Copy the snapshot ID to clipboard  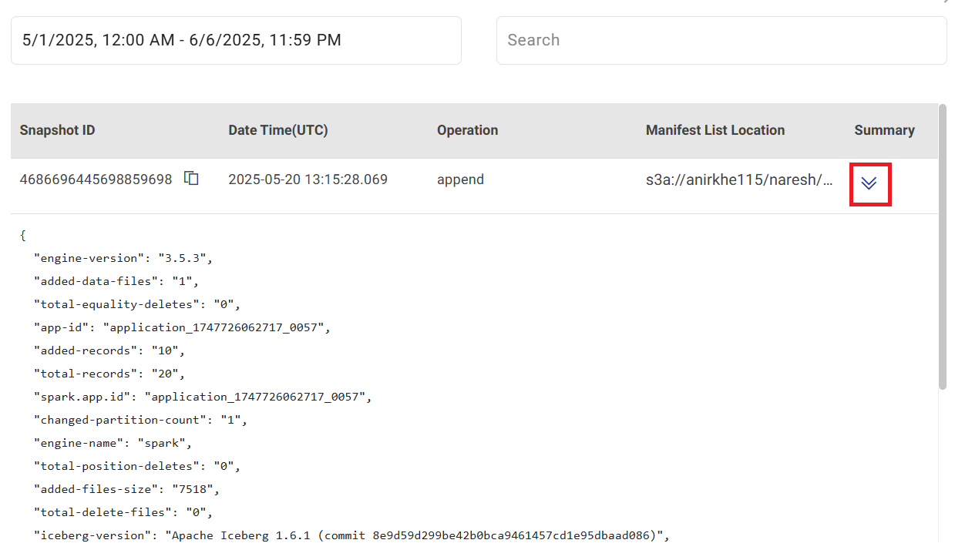pyautogui.click(x=191, y=179)
